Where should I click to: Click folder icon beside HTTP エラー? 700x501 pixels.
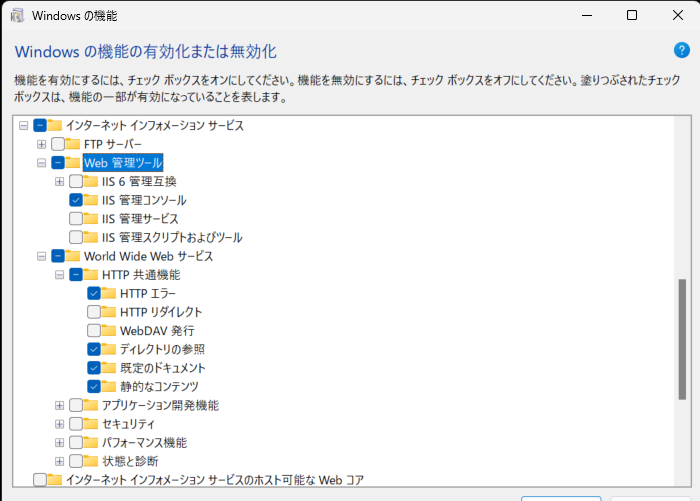(x=108, y=293)
